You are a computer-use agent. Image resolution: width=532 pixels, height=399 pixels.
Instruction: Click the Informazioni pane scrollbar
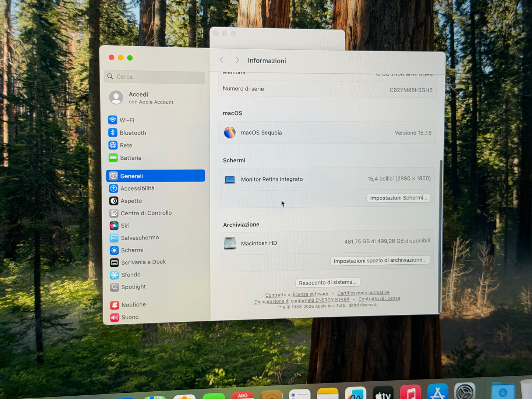440,236
